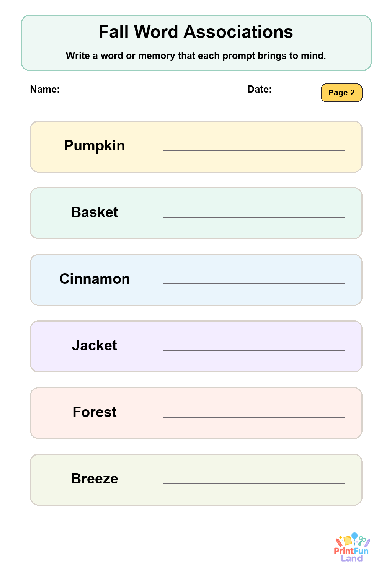This screenshot has height=588, width=392.
Task: Click the Date label
Action: click(260, 89)
